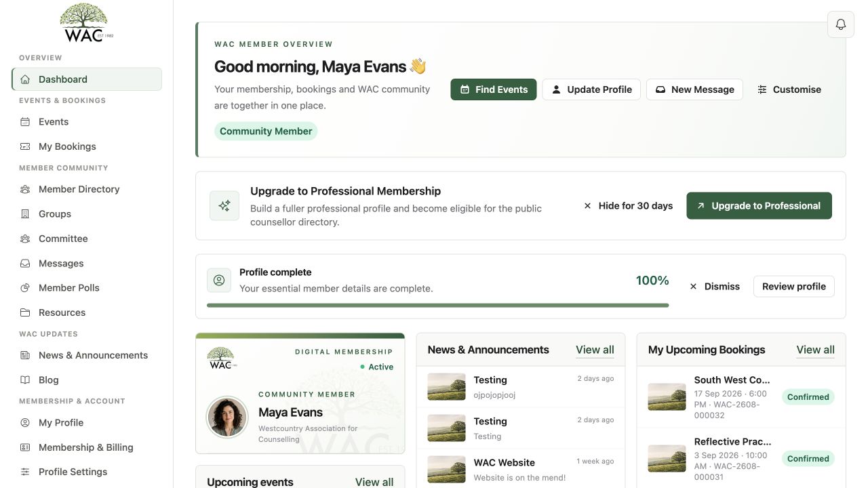The width and height of the screenshot is (868, 488).
Task: Click the Member Polls chart icon
Action: pos(25,288)
